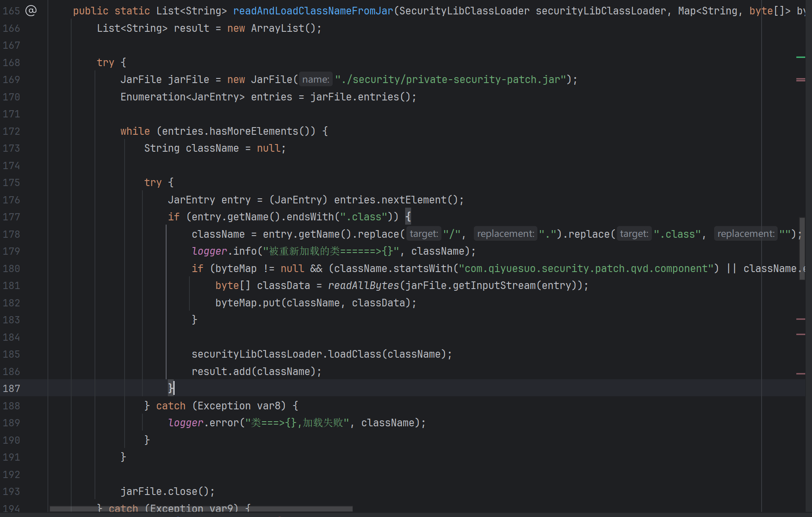
Task: Toggle a breakpoint at line number 185
Action: click(11, 354)
